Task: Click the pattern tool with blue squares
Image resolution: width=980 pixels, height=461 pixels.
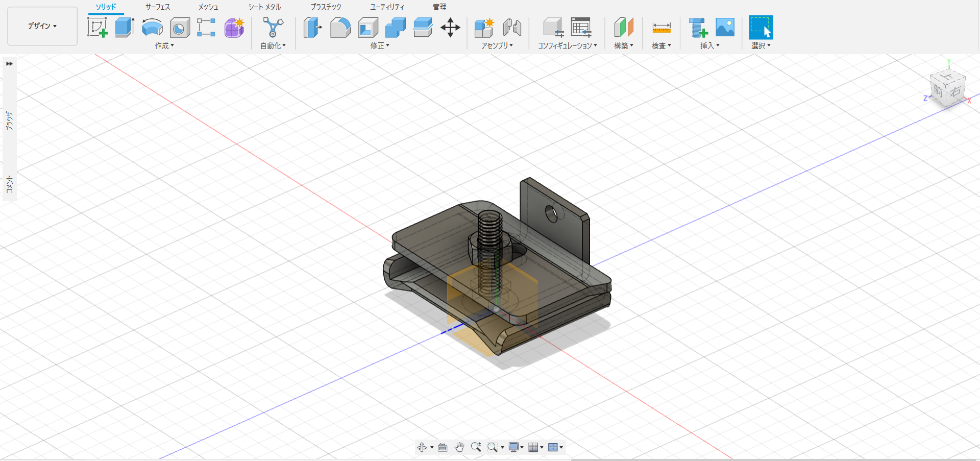Action: pos(206,28)
